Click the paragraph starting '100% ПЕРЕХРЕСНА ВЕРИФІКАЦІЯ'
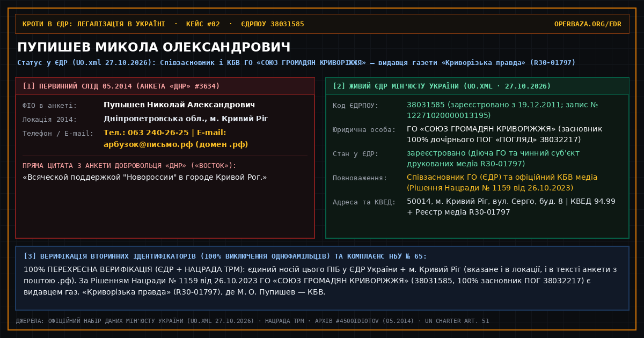Screen dimensions: 644x338 pos(320,281)
